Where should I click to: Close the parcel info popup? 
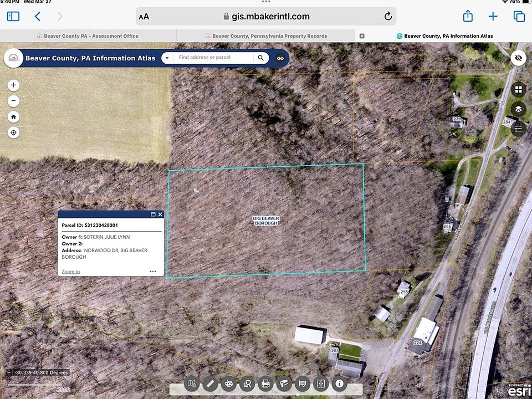pos(161,214)
